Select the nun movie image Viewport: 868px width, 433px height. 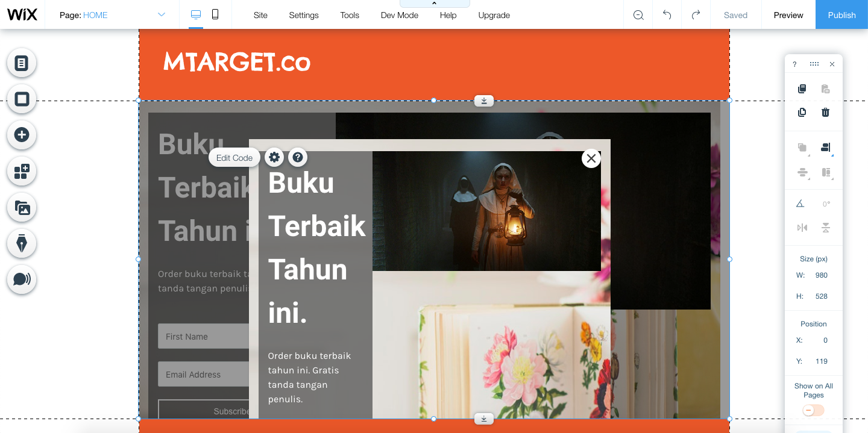[x=486, y=211]
